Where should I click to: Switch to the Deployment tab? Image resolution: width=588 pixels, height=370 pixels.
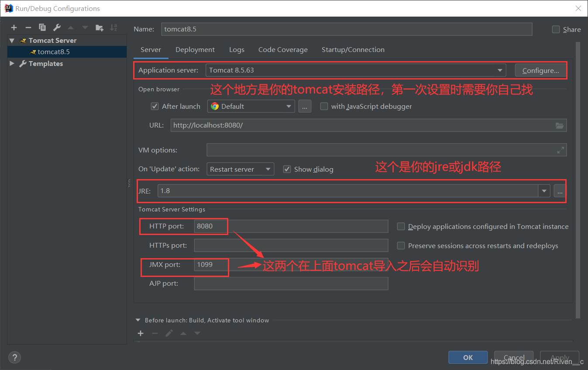195,50
